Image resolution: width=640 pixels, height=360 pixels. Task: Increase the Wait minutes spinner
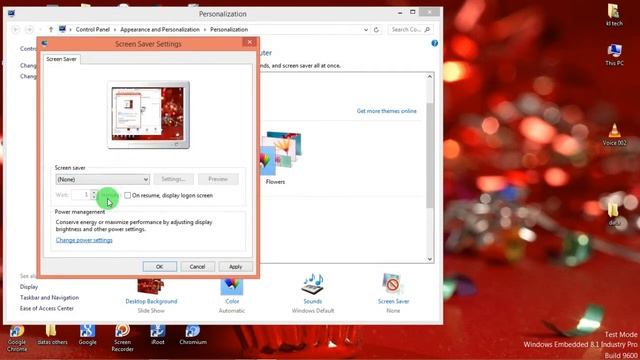tap(94, 192)
